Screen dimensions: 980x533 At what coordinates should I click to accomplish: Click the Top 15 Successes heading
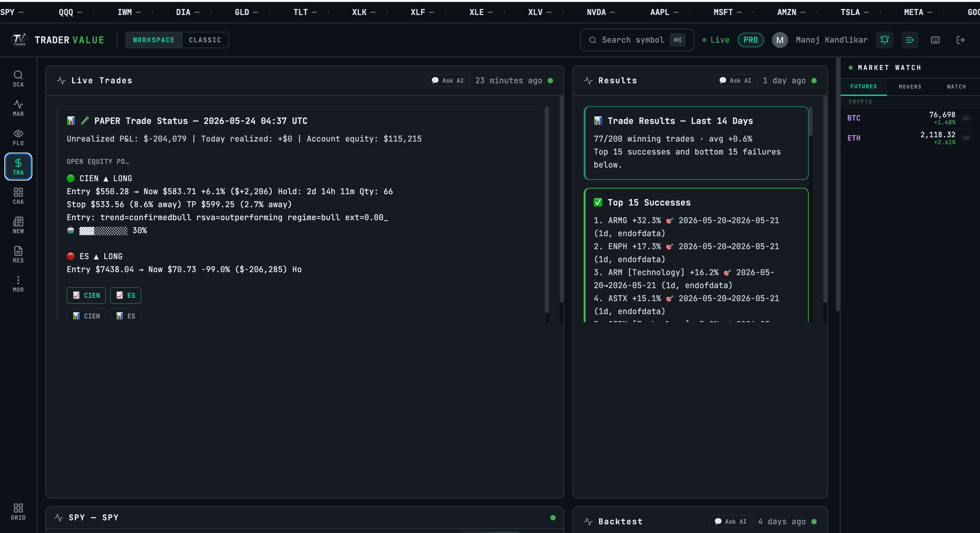click(x=642, y=202)
